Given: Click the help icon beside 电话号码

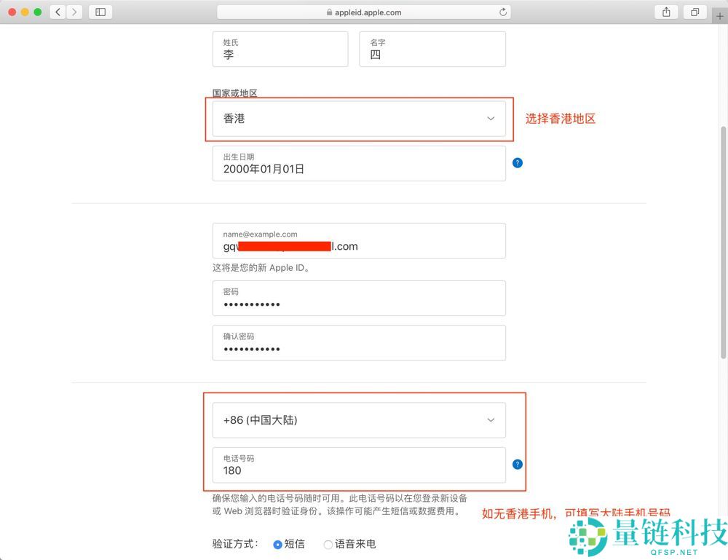Looking at the screenshot, I should click(518, 464).
